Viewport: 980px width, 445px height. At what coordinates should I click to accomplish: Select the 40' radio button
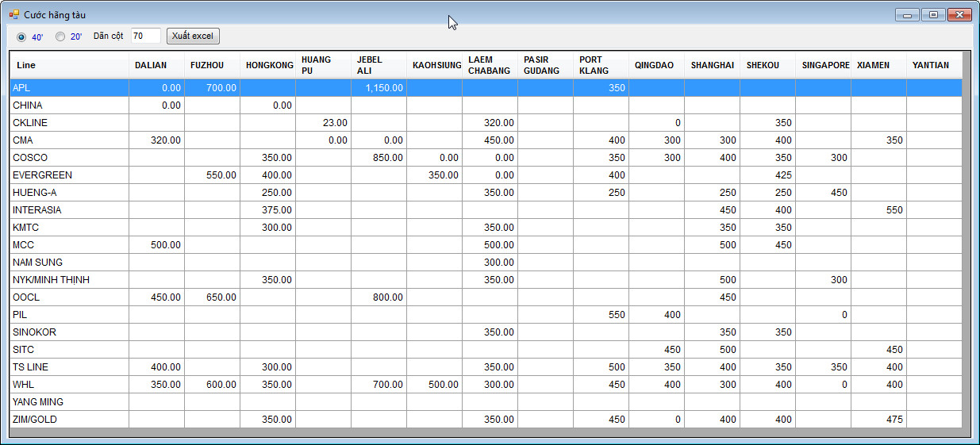(x=21, y=36)
